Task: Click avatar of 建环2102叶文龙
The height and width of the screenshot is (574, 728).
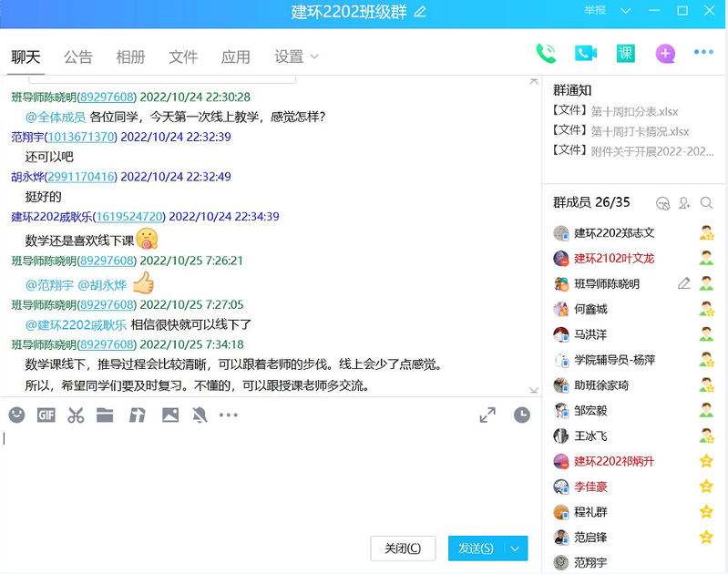Action: (561, 258)
